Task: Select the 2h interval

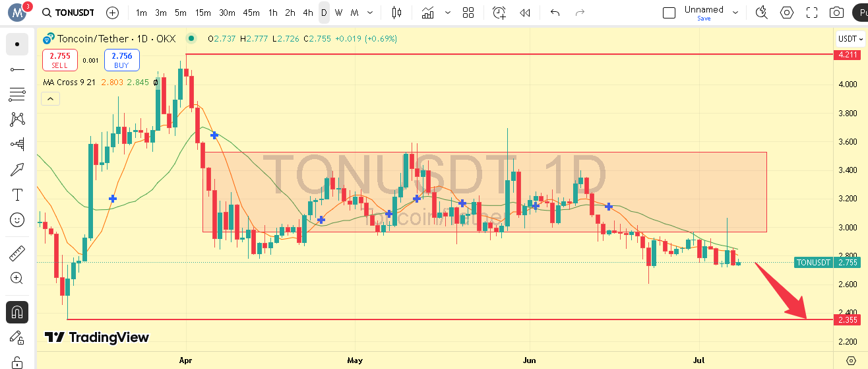Action: point(290,13)
